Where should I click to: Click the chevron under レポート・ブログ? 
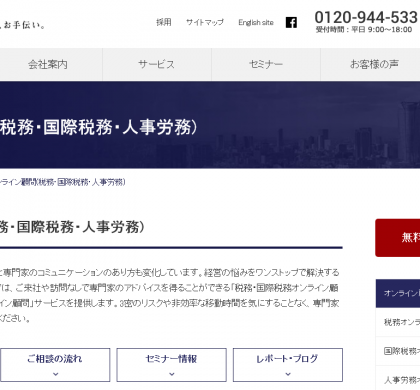[288, 374]
